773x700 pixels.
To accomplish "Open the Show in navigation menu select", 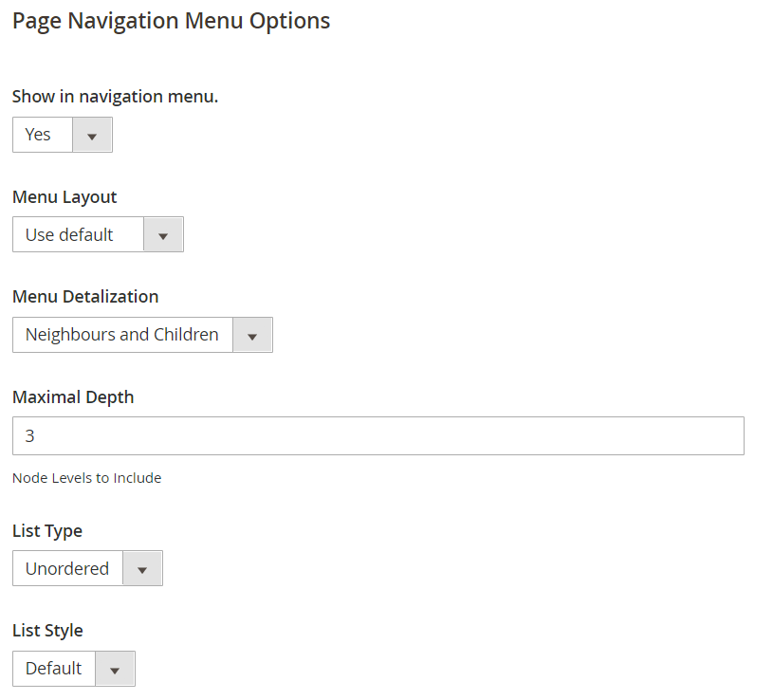I will click(63, 135).
